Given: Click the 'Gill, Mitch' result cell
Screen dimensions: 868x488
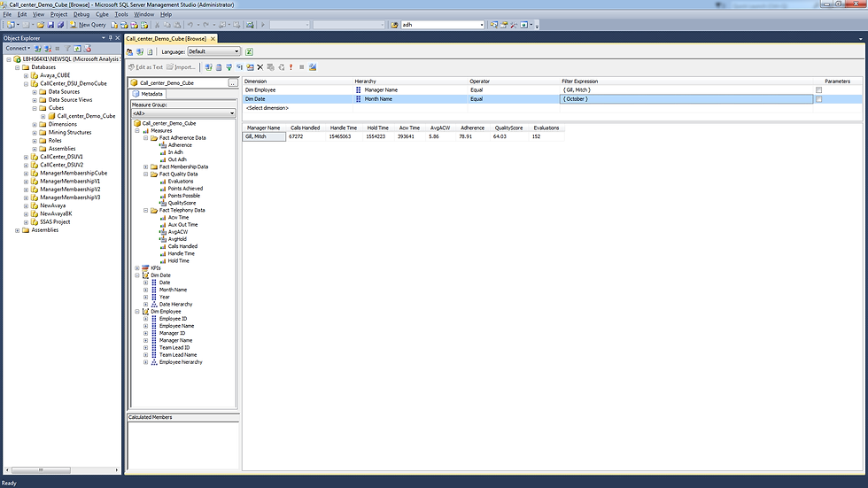Looking at the screenshot, I should [x=264, y=136].
